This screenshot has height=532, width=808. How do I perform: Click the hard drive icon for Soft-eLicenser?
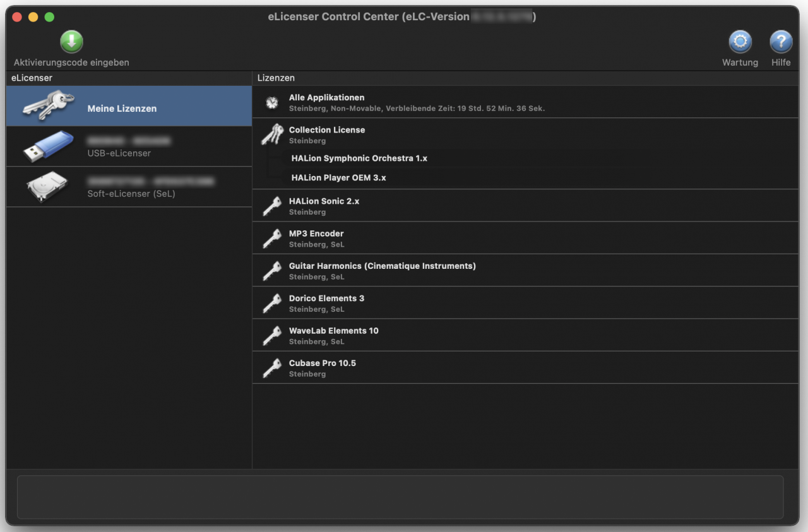[x=46, y=187]
